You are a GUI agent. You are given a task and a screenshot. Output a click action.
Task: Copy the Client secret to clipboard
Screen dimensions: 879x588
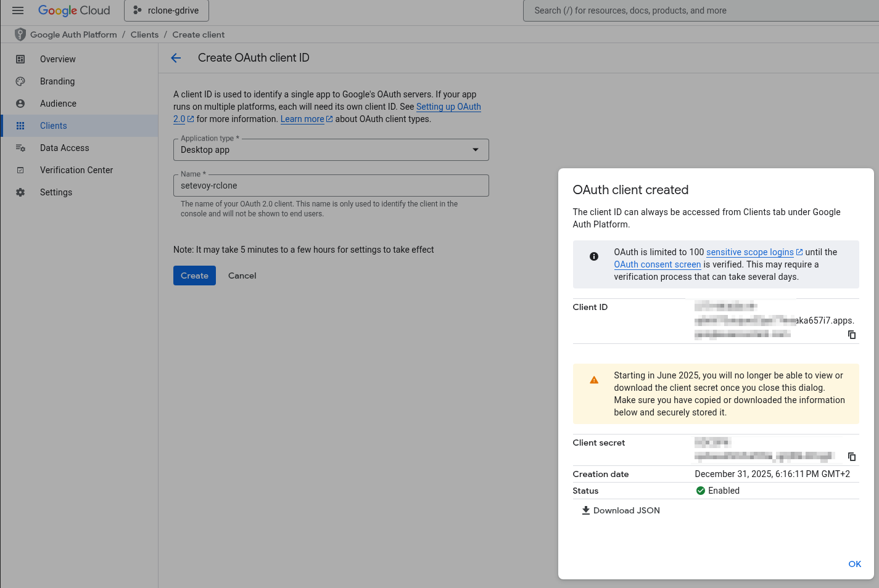[x=851, y=457]
